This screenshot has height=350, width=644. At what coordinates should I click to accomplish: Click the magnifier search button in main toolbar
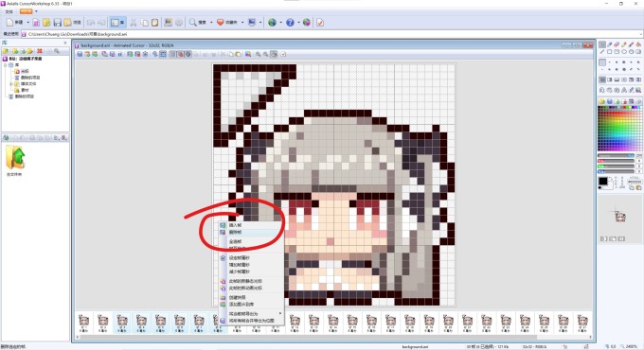(x=197, y=23)
